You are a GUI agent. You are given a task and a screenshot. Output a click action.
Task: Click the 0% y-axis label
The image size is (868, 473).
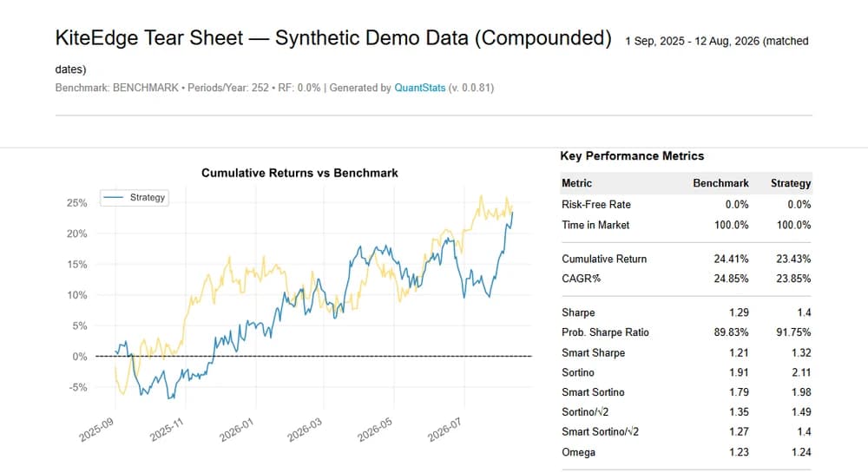coord(80,357)
